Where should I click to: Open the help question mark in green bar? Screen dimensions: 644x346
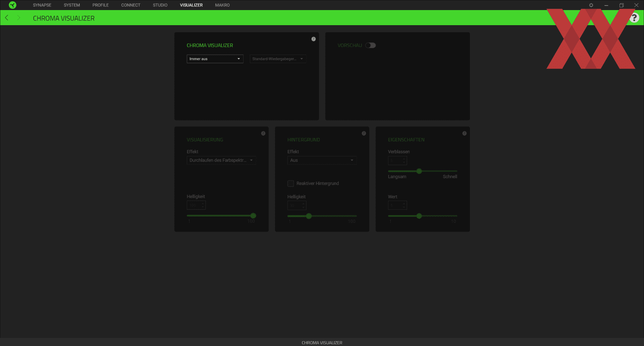click(x=634, y=18)
